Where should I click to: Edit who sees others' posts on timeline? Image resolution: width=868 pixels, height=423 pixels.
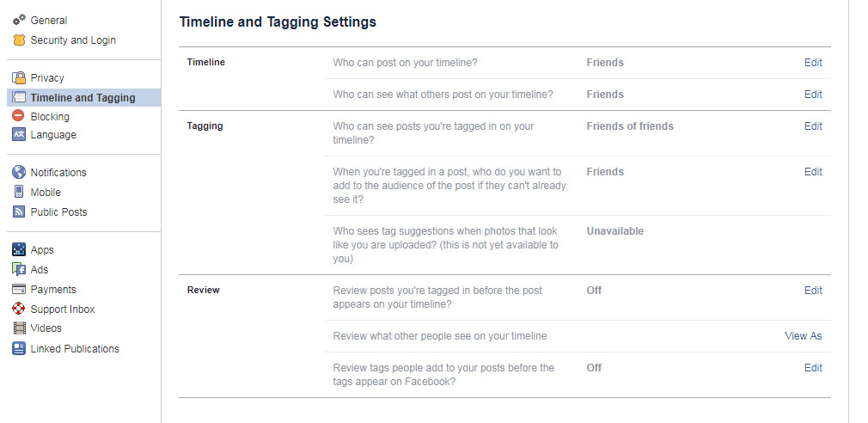coord(813,95)
